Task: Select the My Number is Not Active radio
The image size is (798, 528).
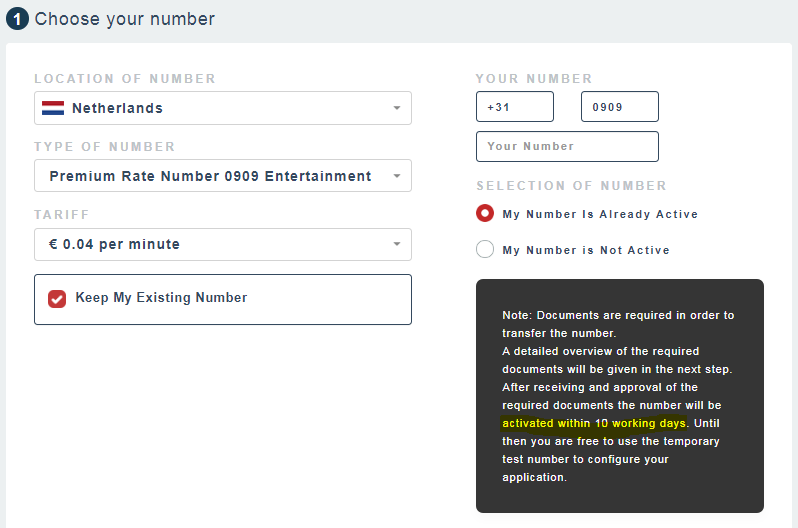Action: (x=484, y=249)
